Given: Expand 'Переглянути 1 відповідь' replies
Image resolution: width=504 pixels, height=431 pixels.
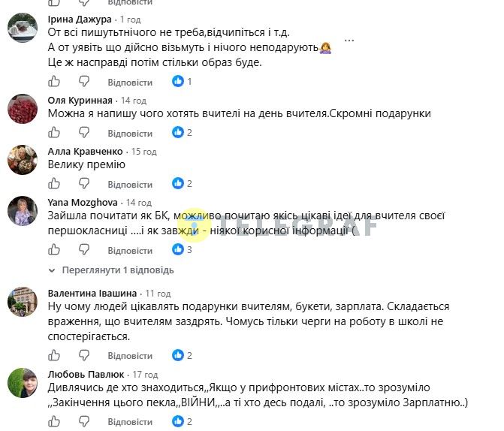Looking at the screenshot, I should pos(111,270).
